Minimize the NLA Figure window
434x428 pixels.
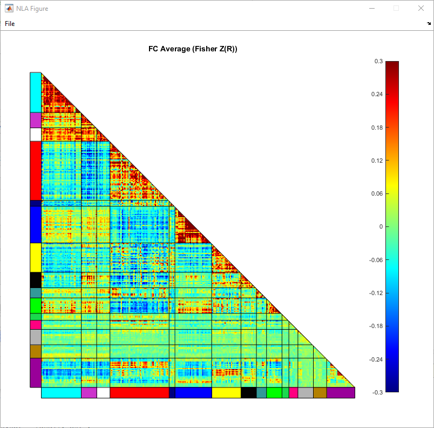pos(372,8)
